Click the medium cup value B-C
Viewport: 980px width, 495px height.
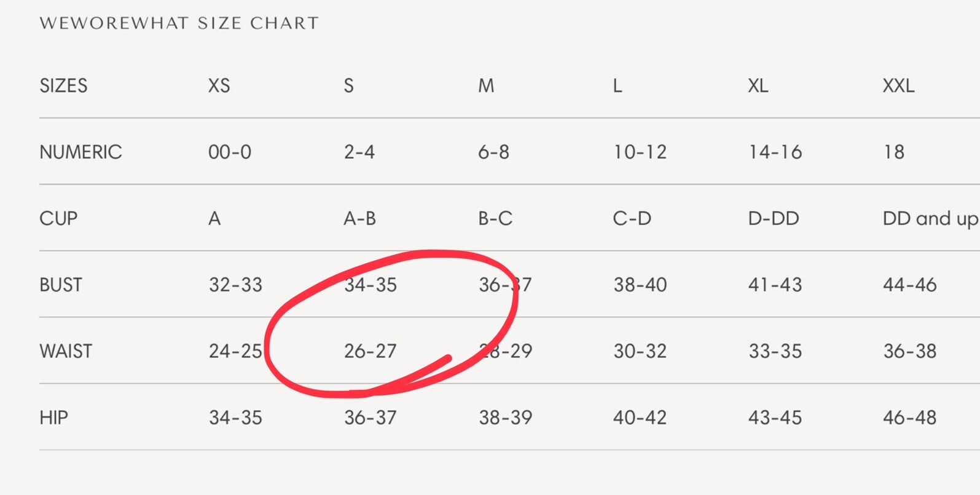tap(495, 218)
